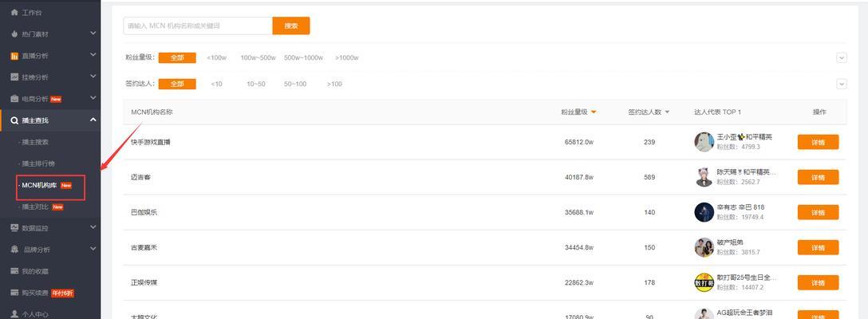The height and width of the screenshot is (319, 868).
Task: Open 详情 for 古麦嘉禾
Action: 819,247
